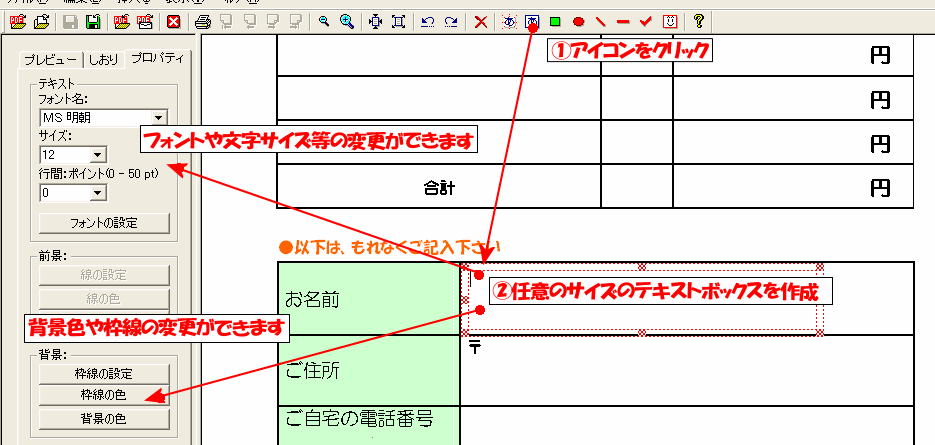Select the text box tool icon

pyautogui.click(x=532, y=21)
